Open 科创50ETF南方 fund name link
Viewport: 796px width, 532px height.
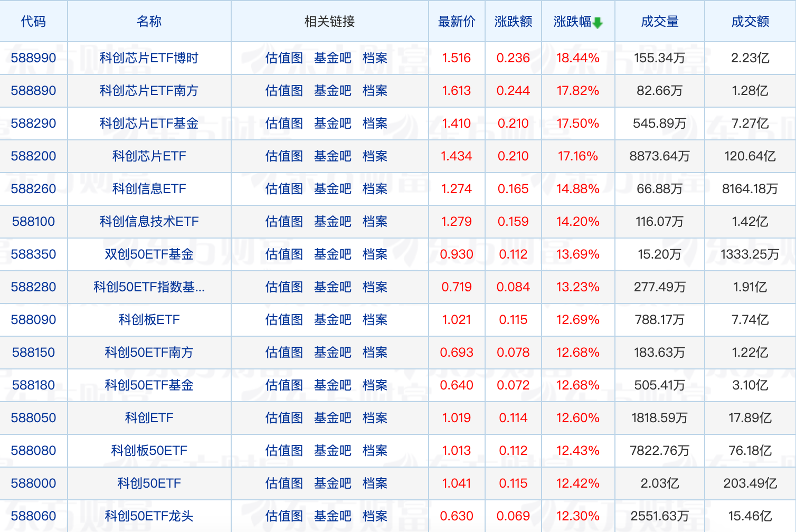[149, 353]
